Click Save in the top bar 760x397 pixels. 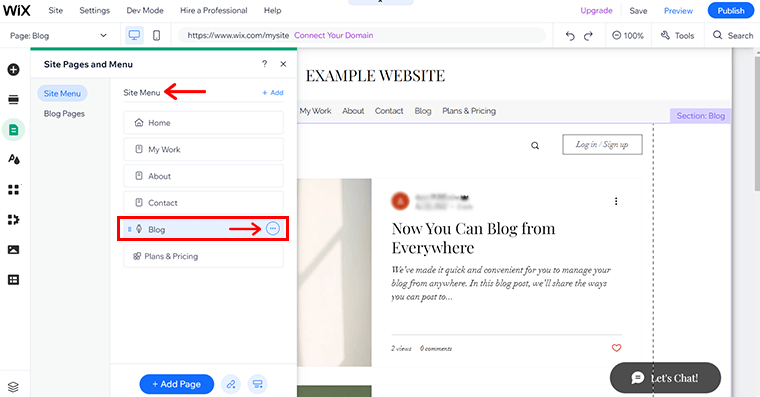point(638,10)
